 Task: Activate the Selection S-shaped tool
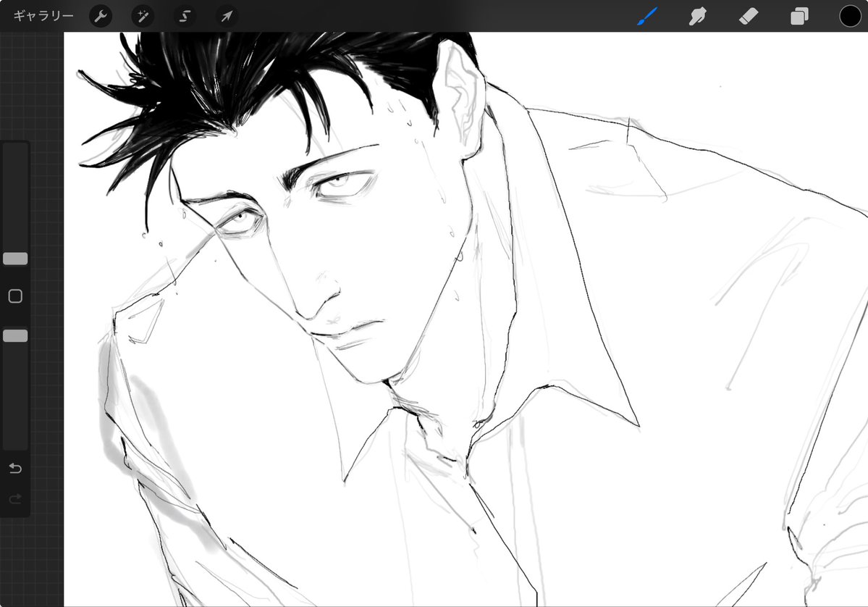(x=185, y=17)
